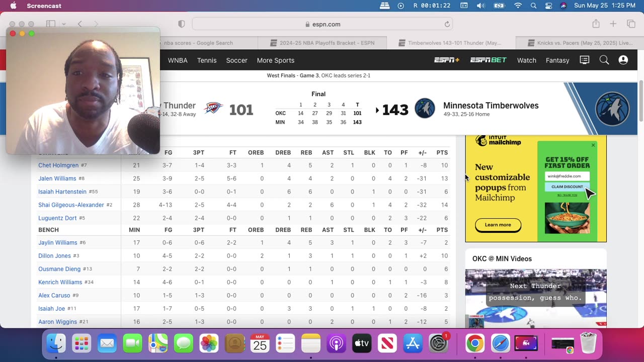Open the ESPN search magnifier icon
The height and width of the screenshot is (362, 644).
604,60
